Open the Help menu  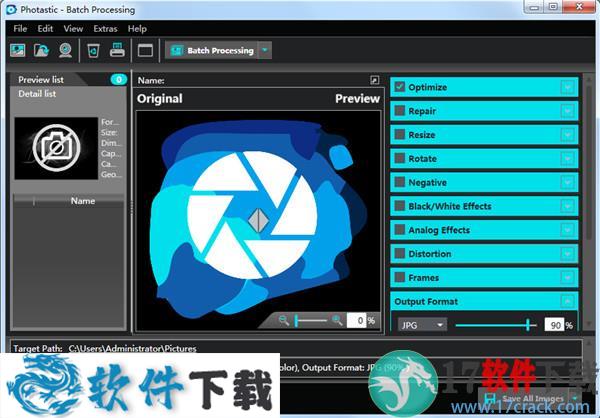pos(137,29)
